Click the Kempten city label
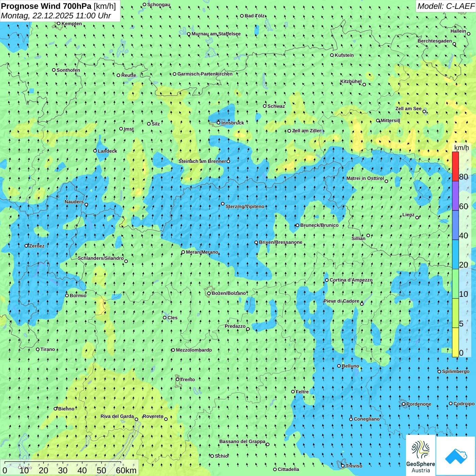The height and width of the screenshot is (476, 476). [x=72, y=23]
